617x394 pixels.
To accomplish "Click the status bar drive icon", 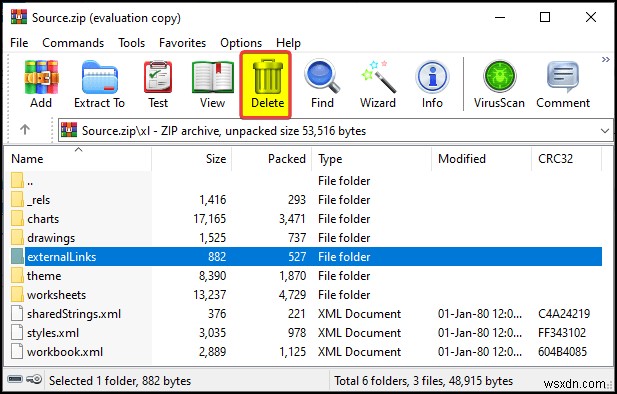I will tap(15, 379).
